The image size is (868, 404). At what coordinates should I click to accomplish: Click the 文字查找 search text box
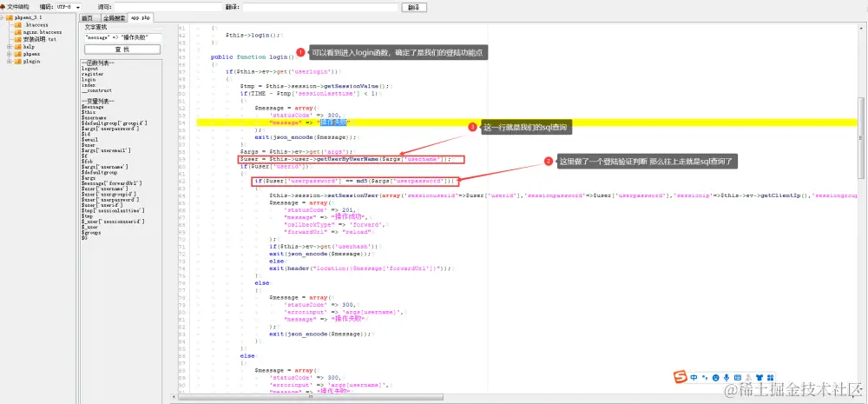pyautogui.click(x=122, y=37)
